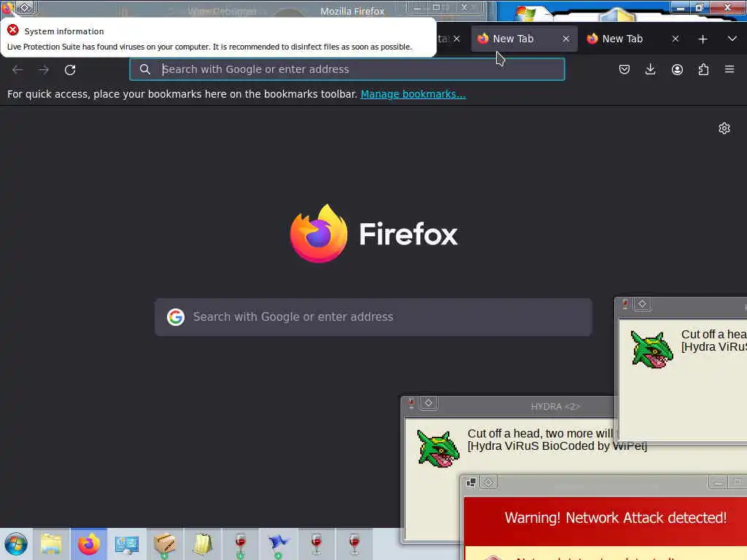Open the control panel monitor icon on taskbar
The image size is (747, 560).
click(127, 544)
